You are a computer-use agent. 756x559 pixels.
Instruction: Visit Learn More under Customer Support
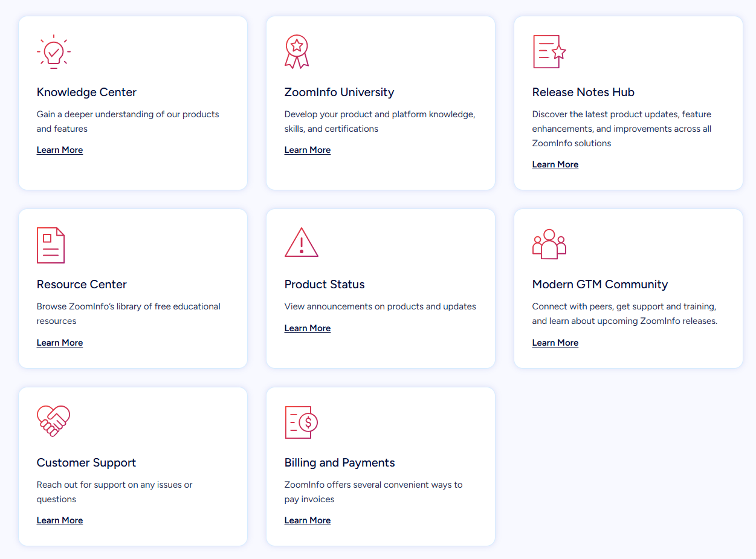click(60, 520)
